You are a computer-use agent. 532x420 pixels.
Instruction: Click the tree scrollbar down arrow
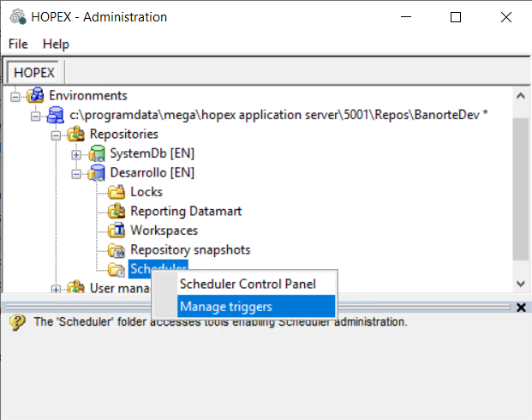coord(521,283)
